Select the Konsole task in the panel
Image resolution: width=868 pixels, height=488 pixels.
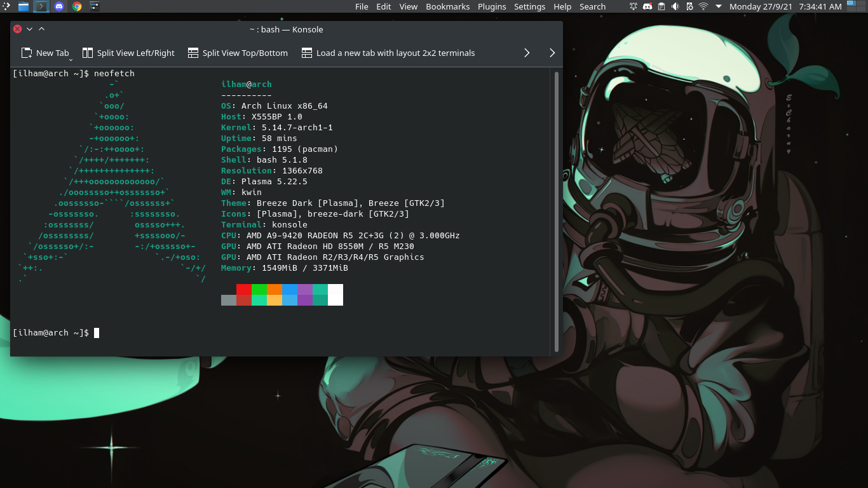41,6
